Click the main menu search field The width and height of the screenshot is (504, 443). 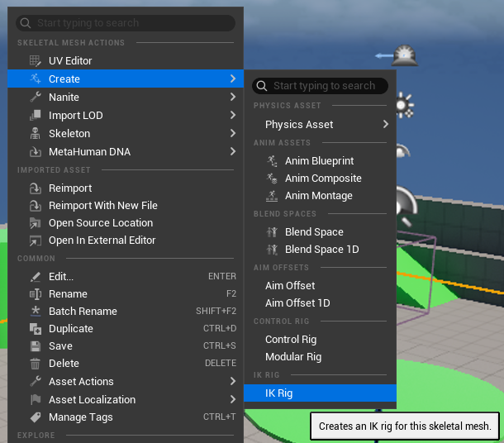pyautogui.click(x=126, y=23)
